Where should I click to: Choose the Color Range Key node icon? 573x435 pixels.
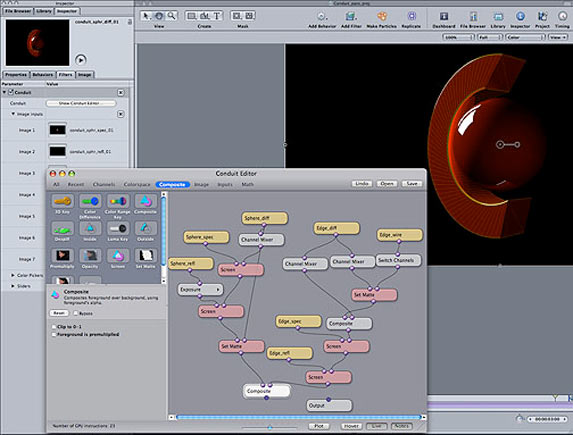tap(118, 201)
